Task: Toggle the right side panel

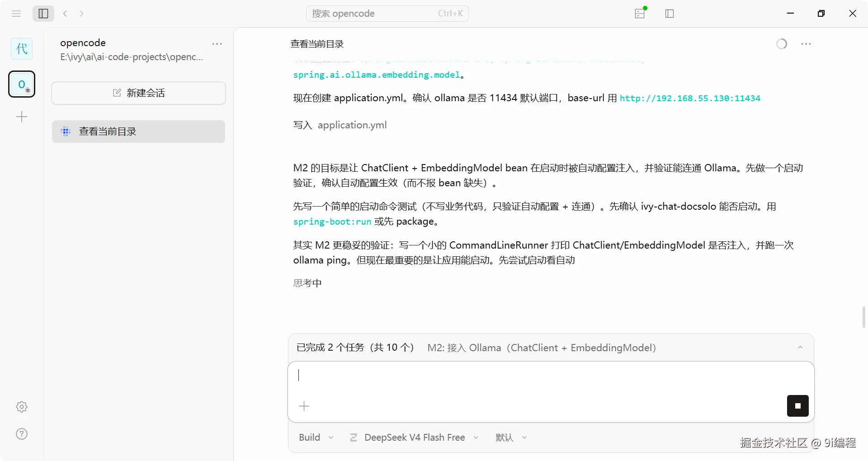Action: pyautogui.click(x=670, y=14)
